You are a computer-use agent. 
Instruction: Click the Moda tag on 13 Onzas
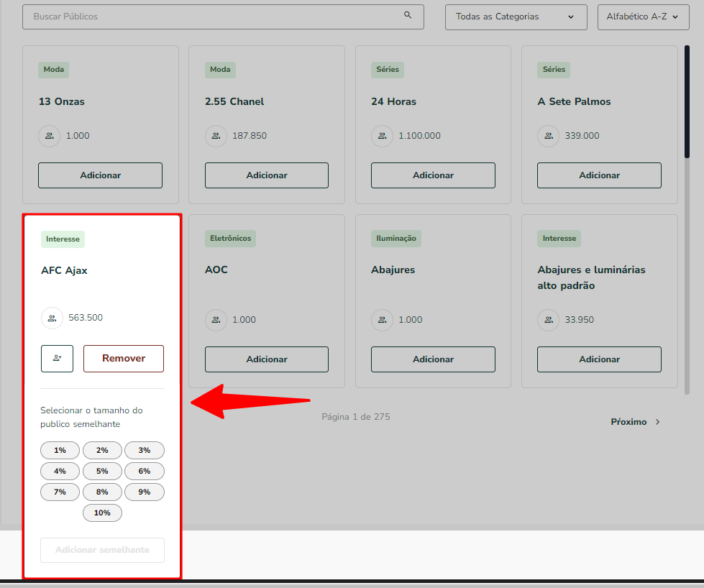pyautogui.click(x=53, y=70)
